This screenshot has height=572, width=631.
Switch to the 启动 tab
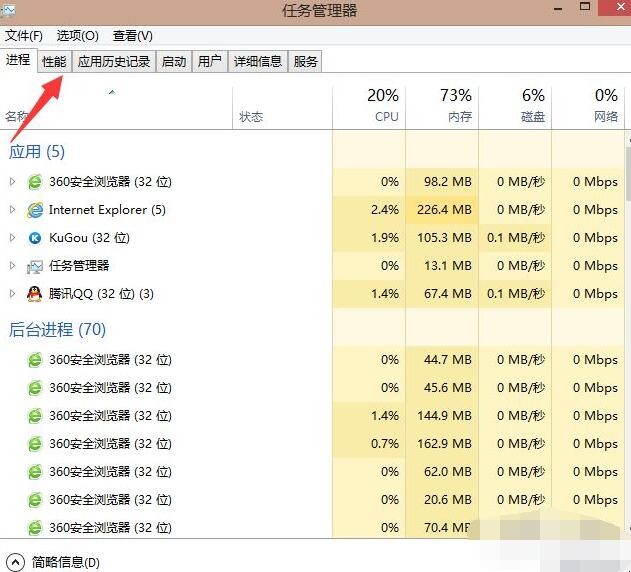pyautogui.click(x=174, y=62)
